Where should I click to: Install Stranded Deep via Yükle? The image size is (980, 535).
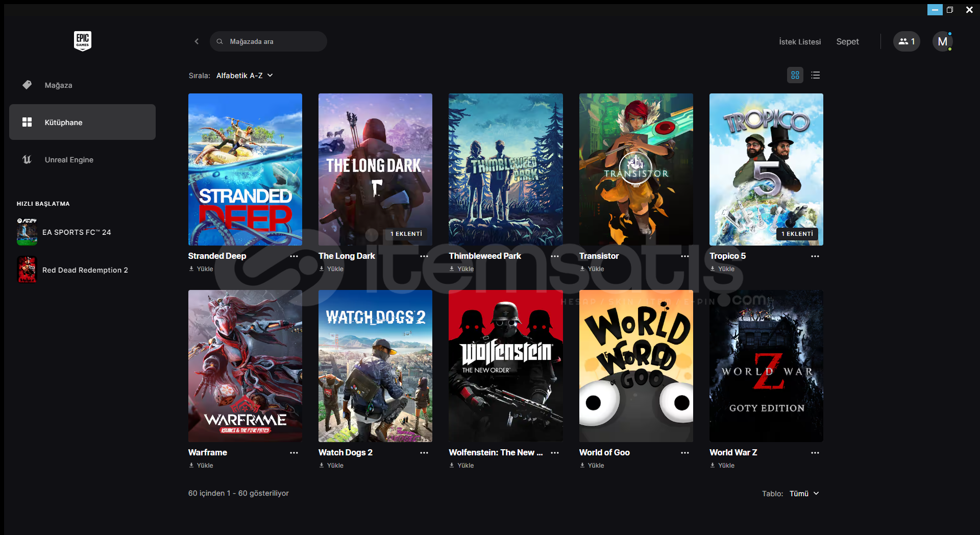(x=201, y=269)
